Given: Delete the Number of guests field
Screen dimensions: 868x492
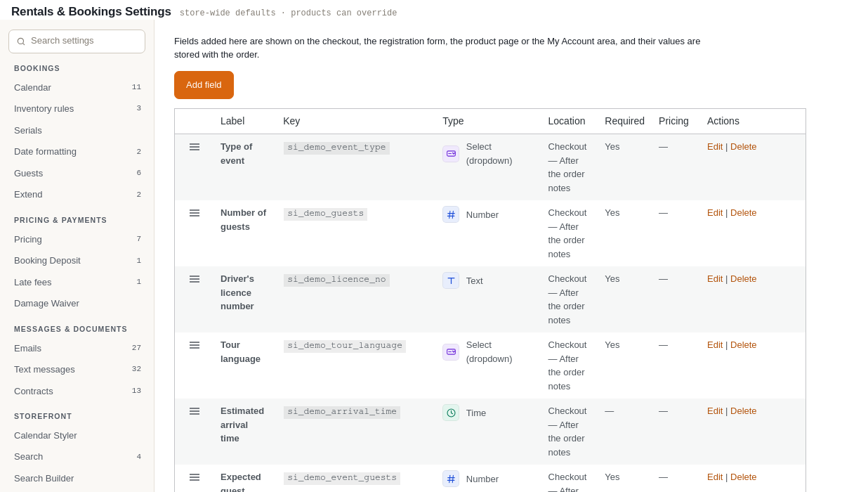Looking at the screenshot, I should [x=744, y=213].
